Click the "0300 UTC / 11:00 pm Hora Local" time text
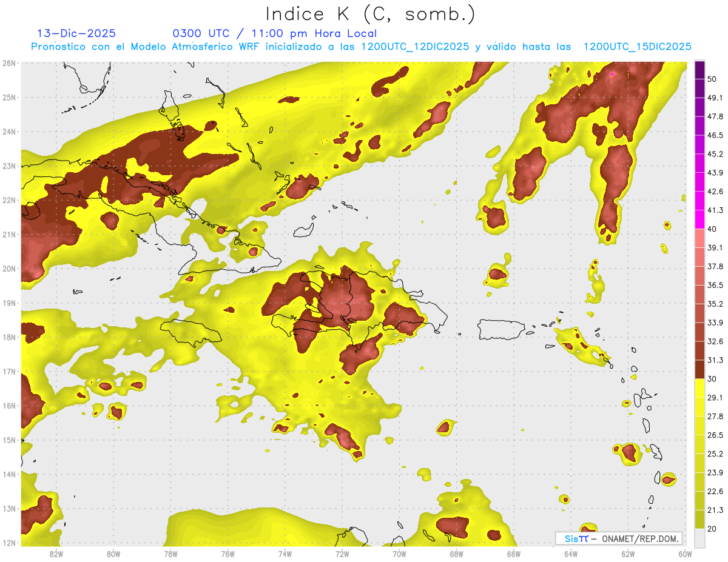728x562 pixels. tap(274, 33)
